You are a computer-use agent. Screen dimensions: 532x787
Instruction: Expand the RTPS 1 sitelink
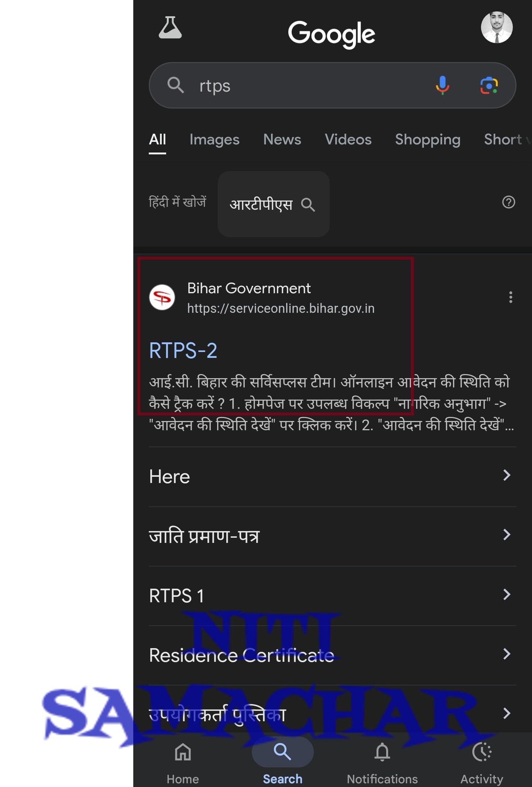point(332,596)
